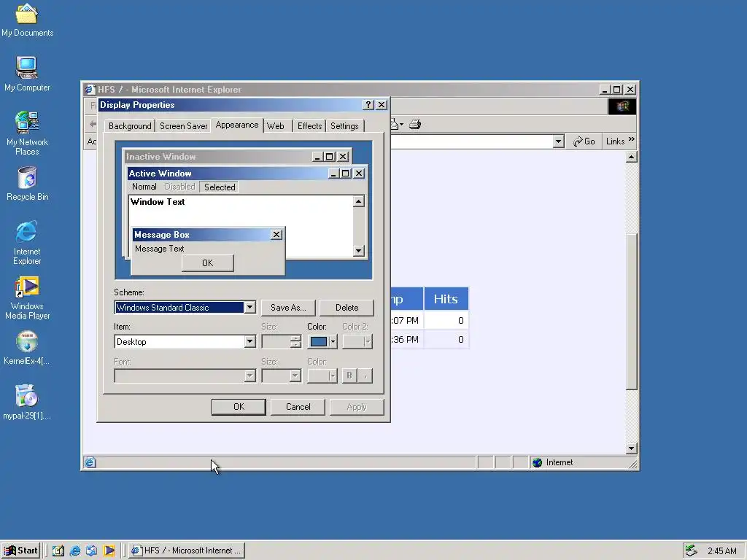Switch to the Screen Saver tab
The height and width of the screenshot is (560, 747).
183,125
